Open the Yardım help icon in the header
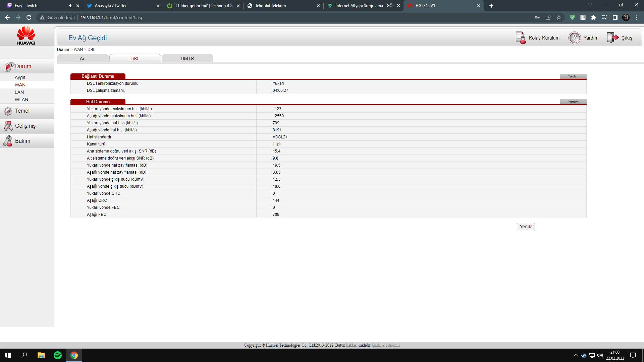 (x=574, y=38)
